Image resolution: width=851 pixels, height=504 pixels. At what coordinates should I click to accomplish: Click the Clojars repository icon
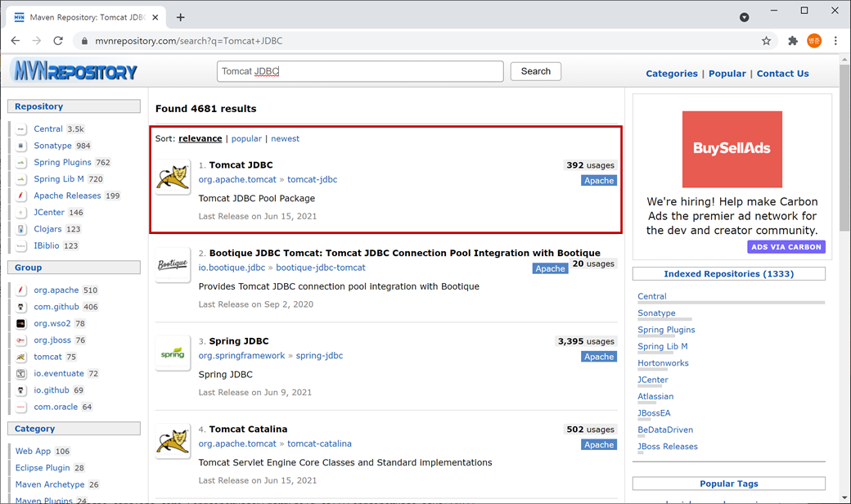pos(20,229)
